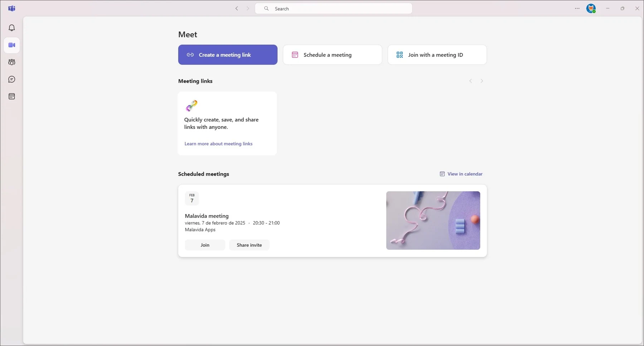Click the organizer name Malavida Apps
644x346 pixels.
[200, 230]
